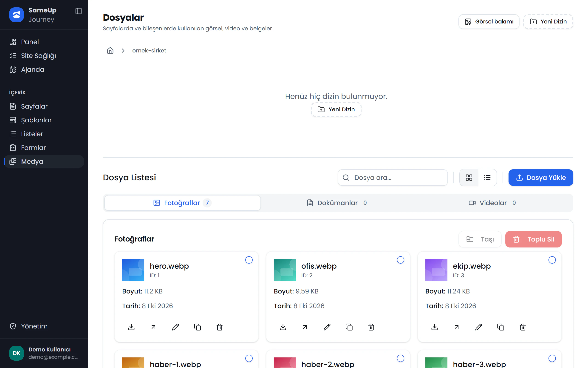Edit ekip.webp with pencil icon
The height and width of the screenshot is (368, 588).
pyautogui.click(x=479, y=327)
